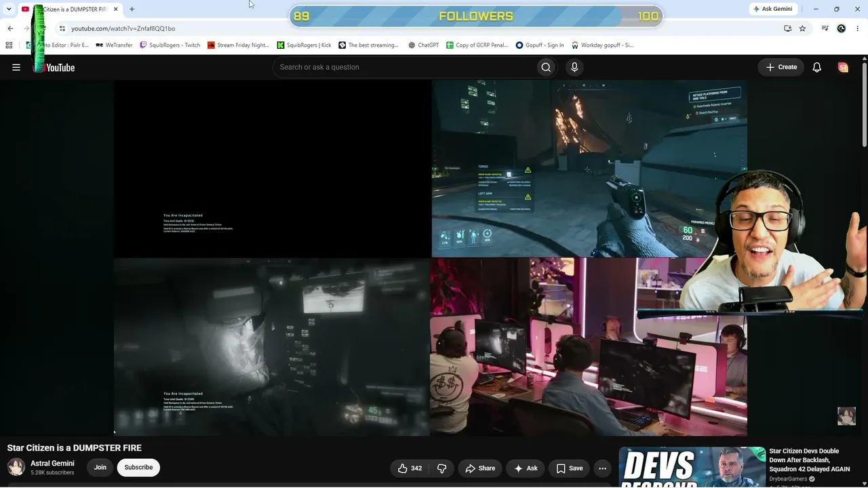Click the channel watermark in video corner
This screenshot has width=868, height=488.
click(x=846, y=416)
